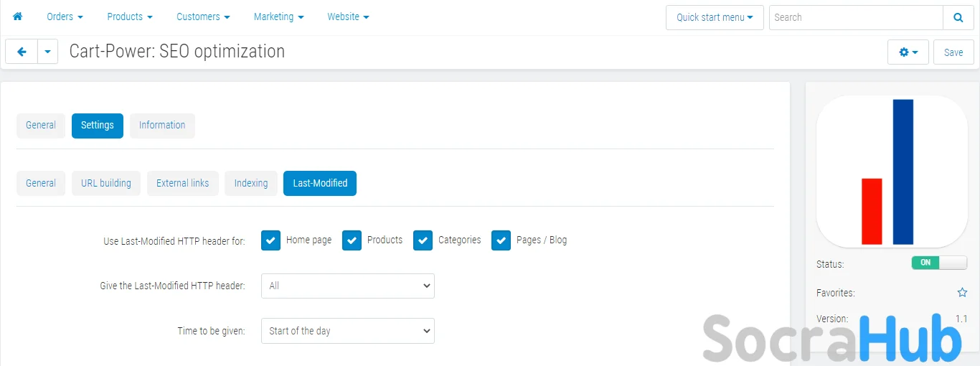Switch the add-on Status toggle off
The height and width of the screenshot is (366, 980).
939,263
